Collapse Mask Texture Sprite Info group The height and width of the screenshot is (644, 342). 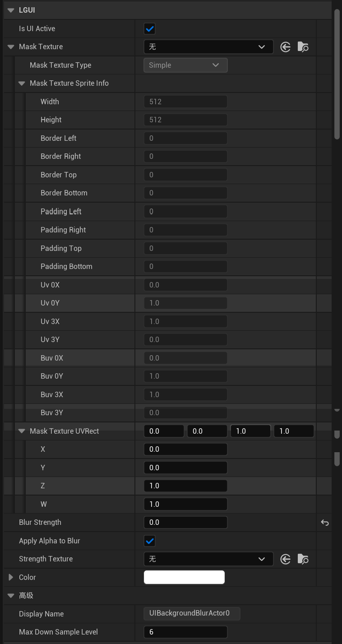(22, 83)
